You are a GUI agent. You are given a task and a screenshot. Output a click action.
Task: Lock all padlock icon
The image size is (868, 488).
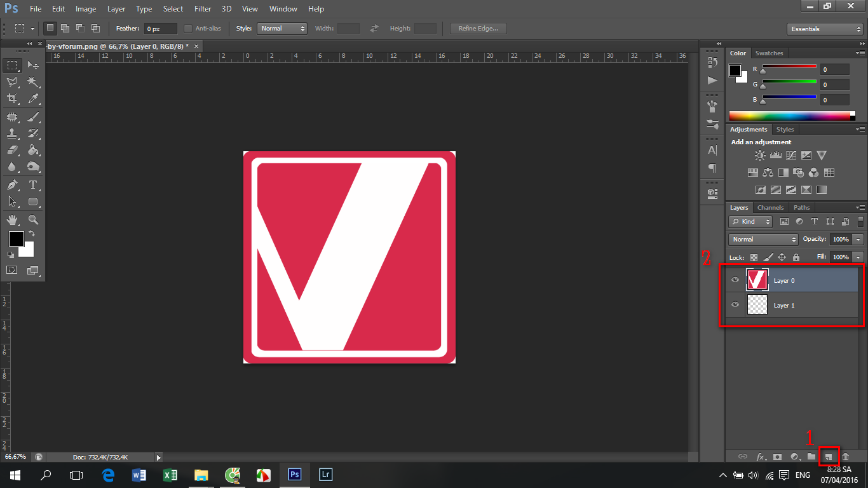click(x=796, y=257)
